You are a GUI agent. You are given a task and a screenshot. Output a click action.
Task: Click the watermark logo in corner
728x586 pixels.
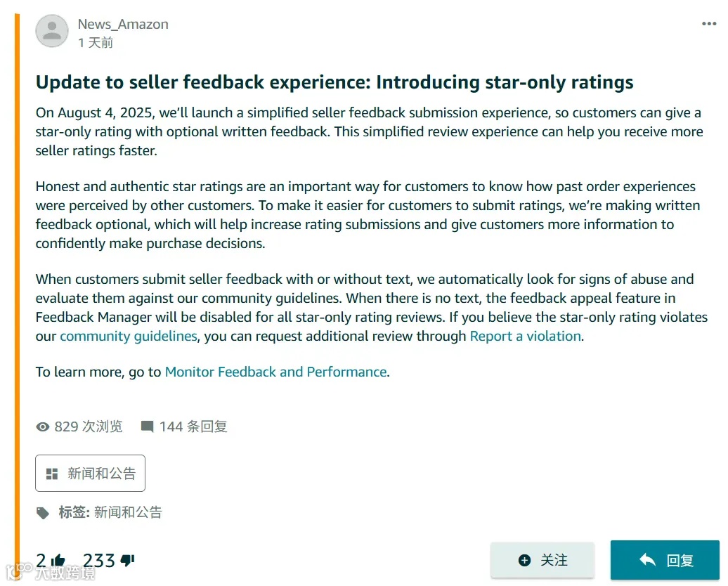pos(49,572)
